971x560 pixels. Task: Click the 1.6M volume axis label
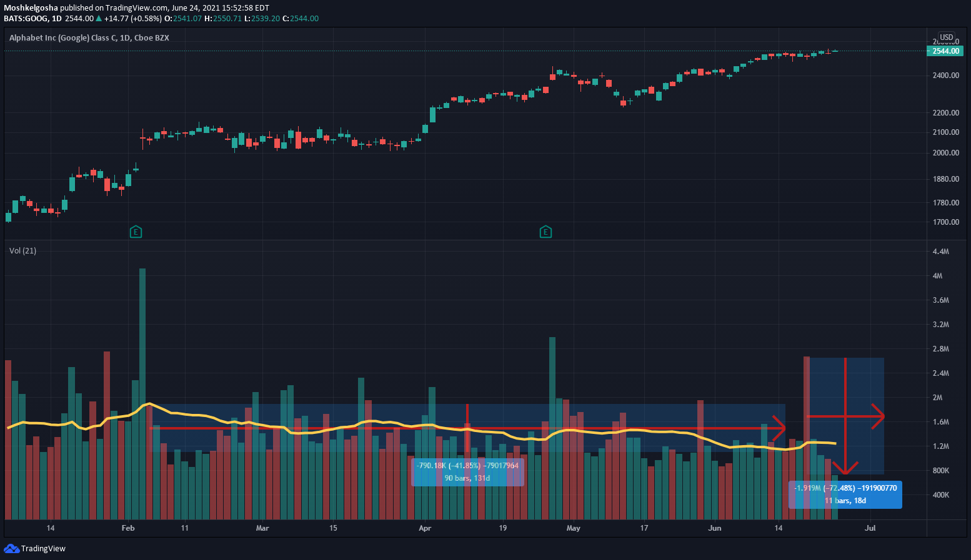(x=940, y=422)
